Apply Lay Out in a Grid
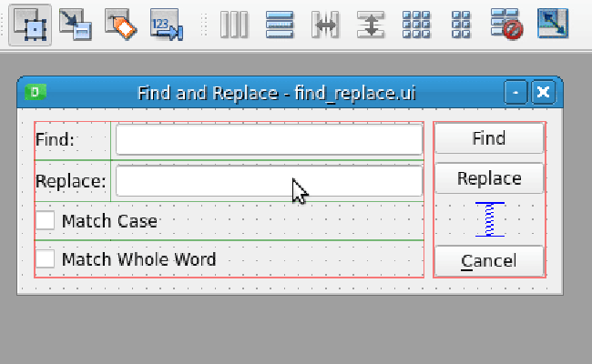The image size is (592, 364). (416, 25)
